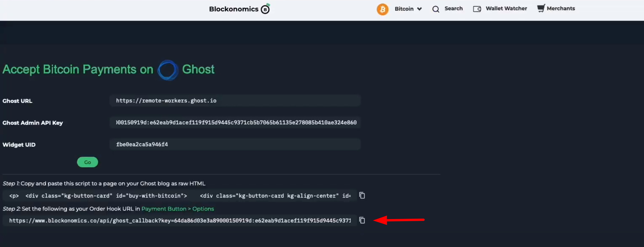Screen dimensions: 644x247
Task: Click the Merchants shopping cart icon
Action: [x=541, y=8]
